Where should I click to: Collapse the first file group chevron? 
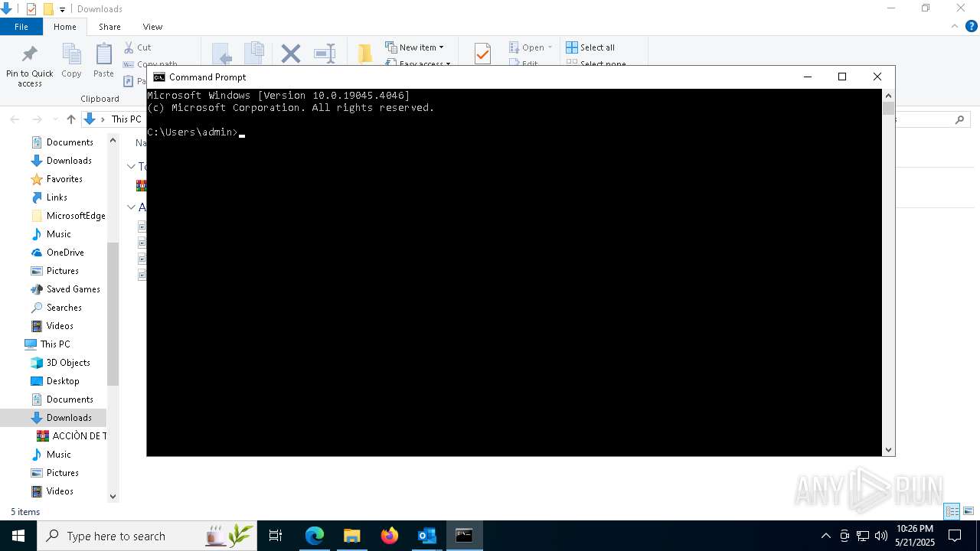point(131,166)
